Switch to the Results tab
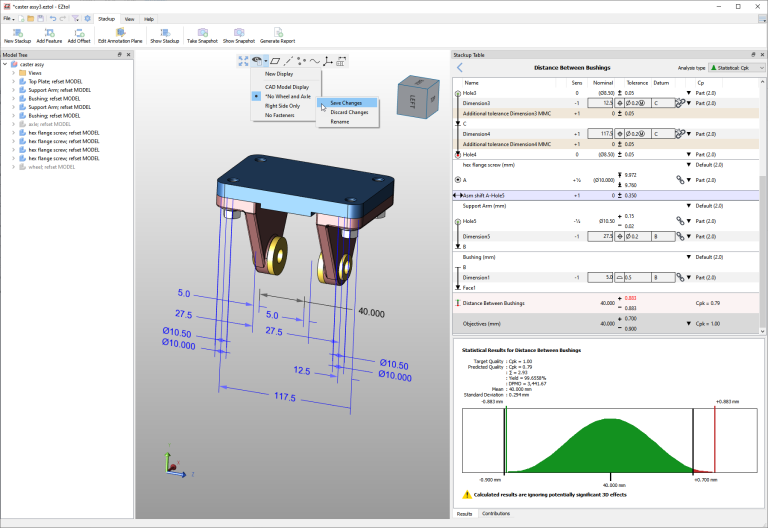The height and width of the screenshot is (528, 768). tap(464, 513)
